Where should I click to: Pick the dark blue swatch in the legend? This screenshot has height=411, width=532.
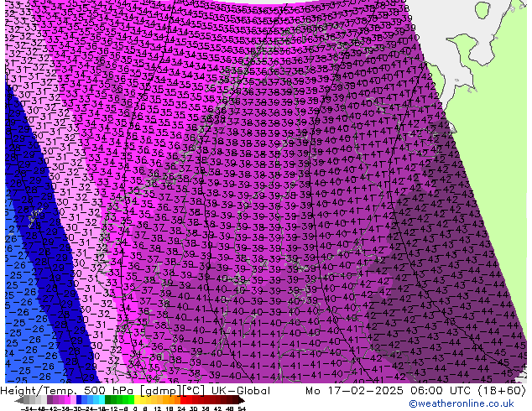(79, 400)
